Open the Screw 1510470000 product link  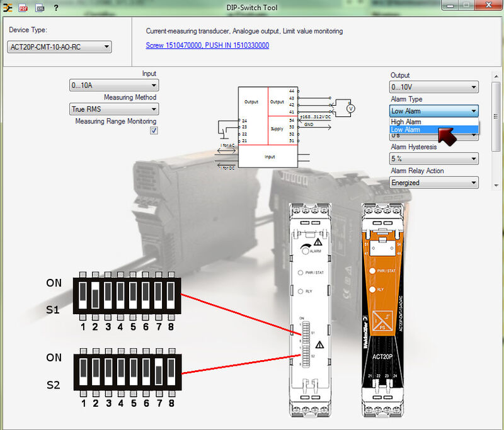(x=207, y=45)
